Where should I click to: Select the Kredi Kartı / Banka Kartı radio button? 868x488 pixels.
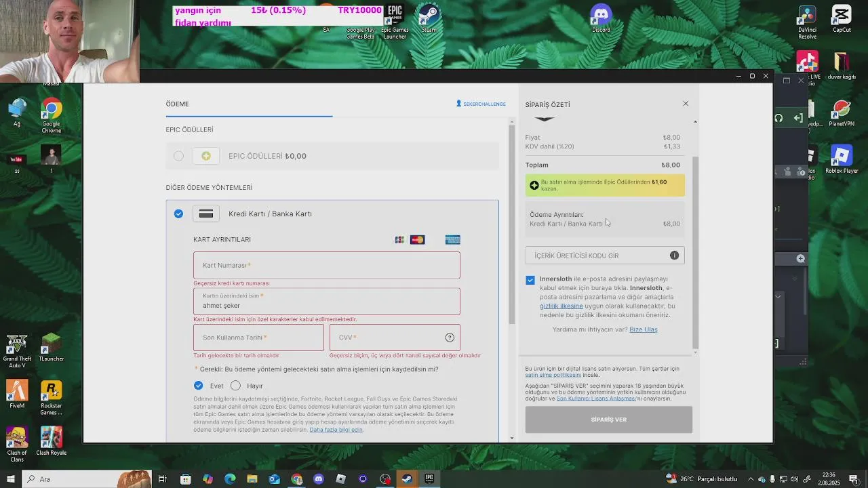tap(178, 213)
